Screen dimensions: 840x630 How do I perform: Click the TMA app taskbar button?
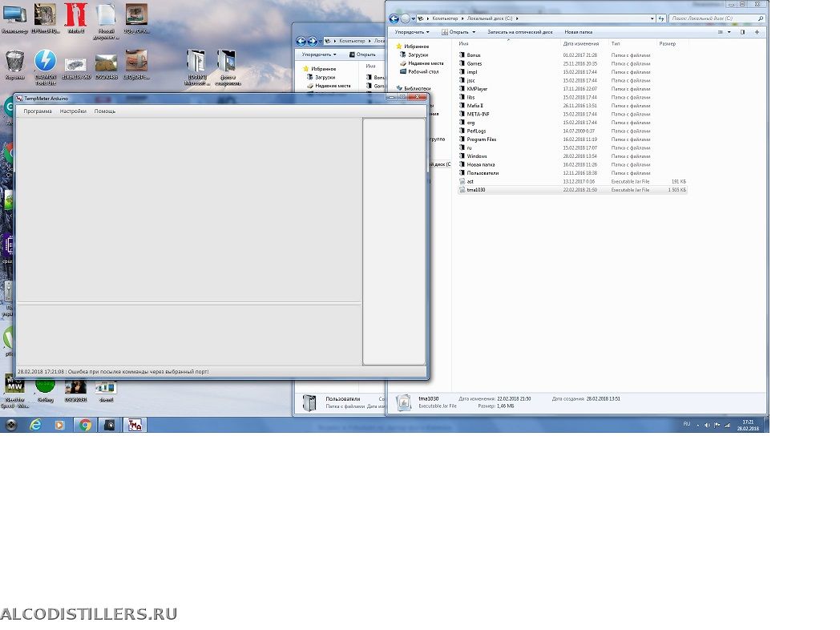pos(135,425)
